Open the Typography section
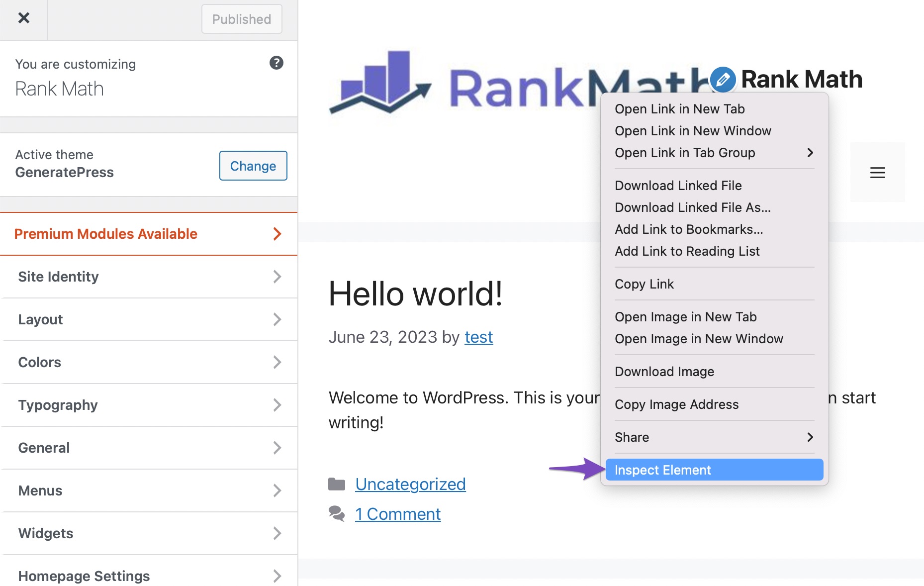This screenshot has width=924, height=586. [x=149, y=405]
